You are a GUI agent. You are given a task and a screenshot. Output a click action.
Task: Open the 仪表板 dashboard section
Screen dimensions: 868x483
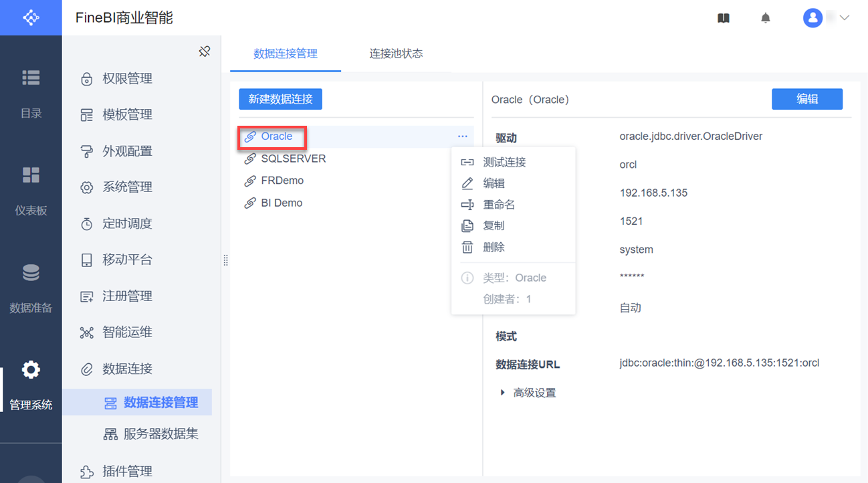(31, 191)
